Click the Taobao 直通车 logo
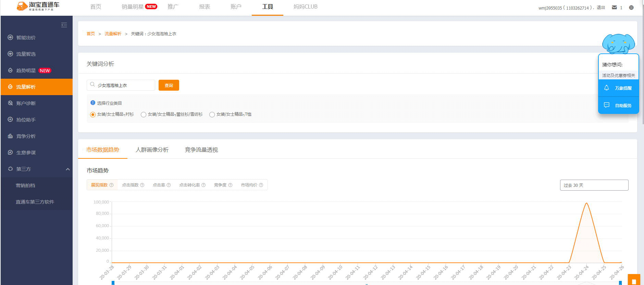This screenshot has height=285, width=644. pos(38,6)
